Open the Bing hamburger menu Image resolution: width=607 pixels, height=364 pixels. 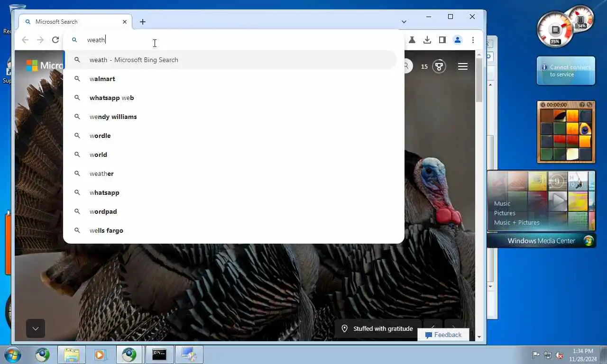[463, 66]
